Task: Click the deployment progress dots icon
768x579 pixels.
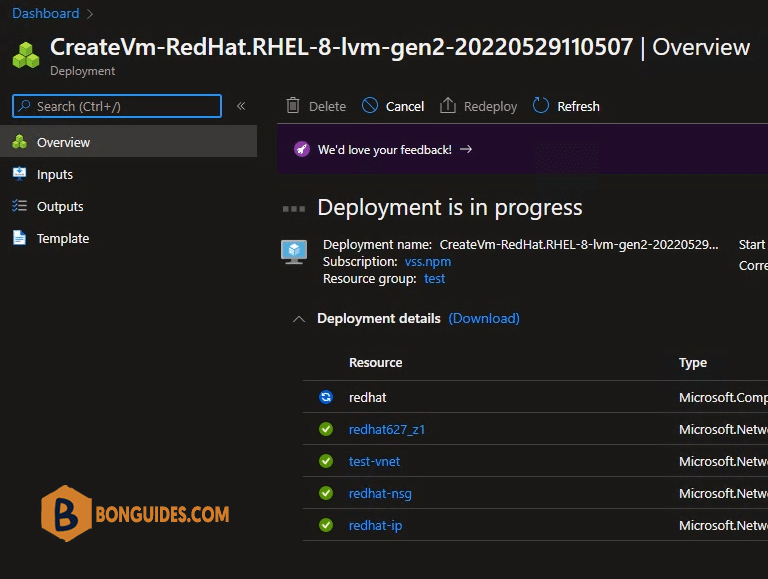Action: click(x=294, y=209)
